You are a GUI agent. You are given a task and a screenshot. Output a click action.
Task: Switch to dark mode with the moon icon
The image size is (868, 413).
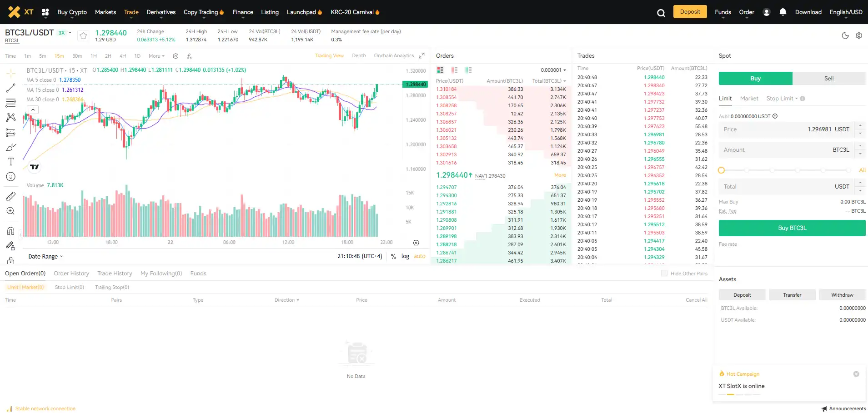point(845,35)
